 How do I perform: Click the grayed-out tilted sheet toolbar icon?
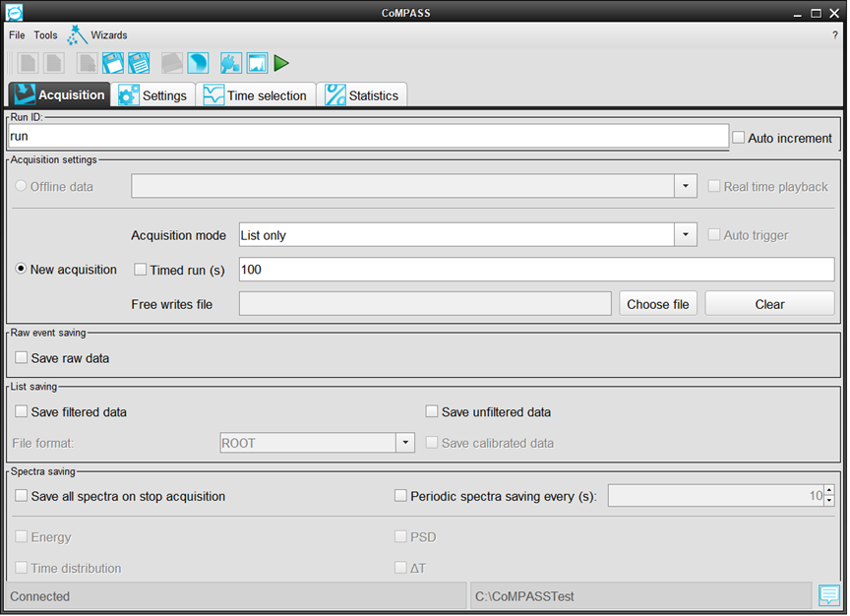172,63
